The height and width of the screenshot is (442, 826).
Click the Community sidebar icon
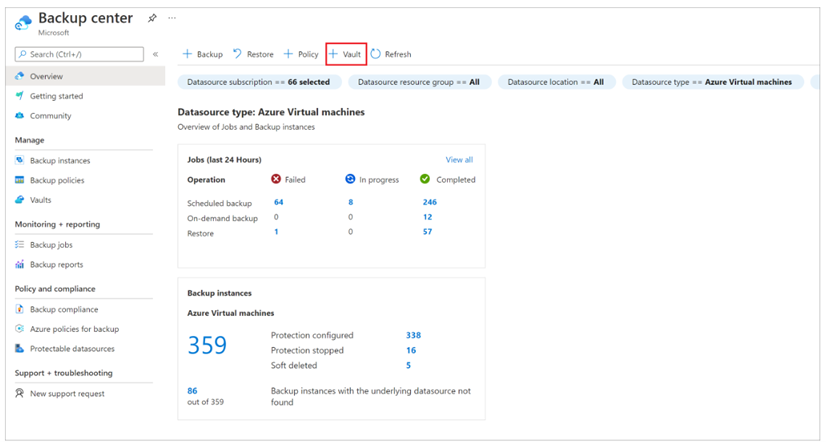(x=20, y=116)
